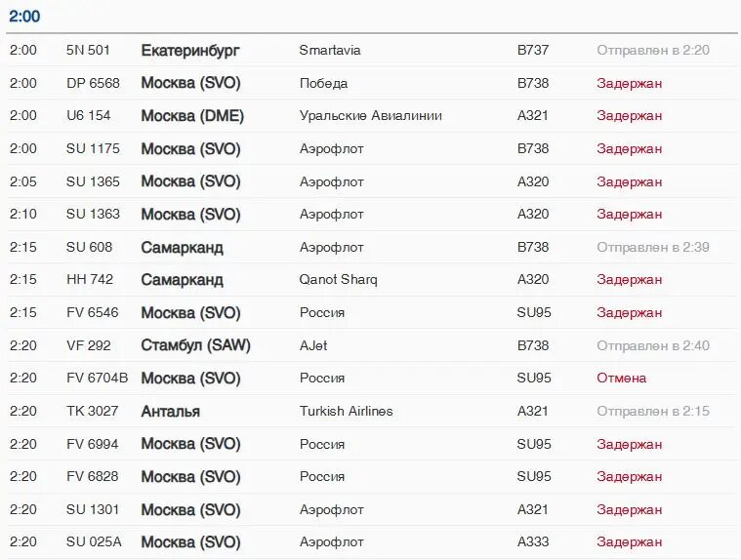
Task: Click the A333 aircraft type
Action: [533, 542]
